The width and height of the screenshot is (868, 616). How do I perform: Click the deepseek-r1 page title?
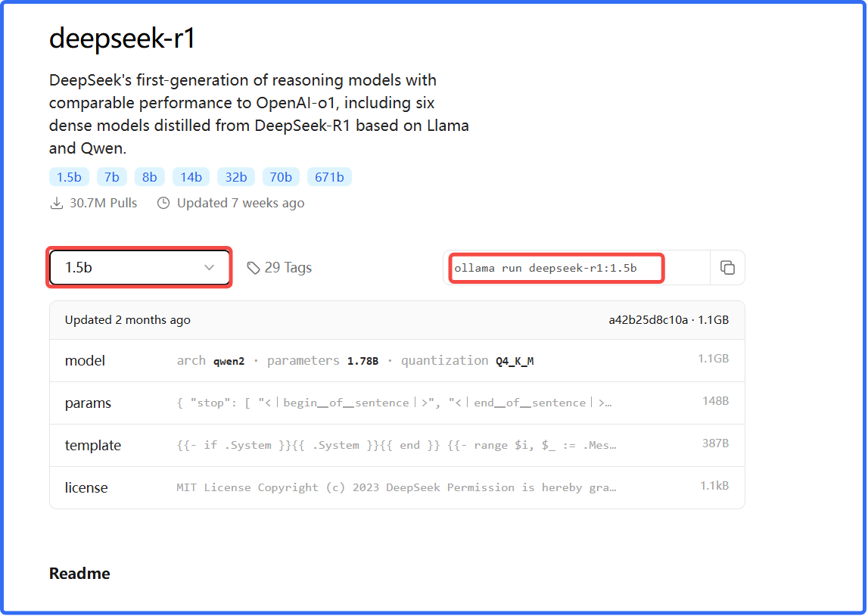[x=123, y=39]
